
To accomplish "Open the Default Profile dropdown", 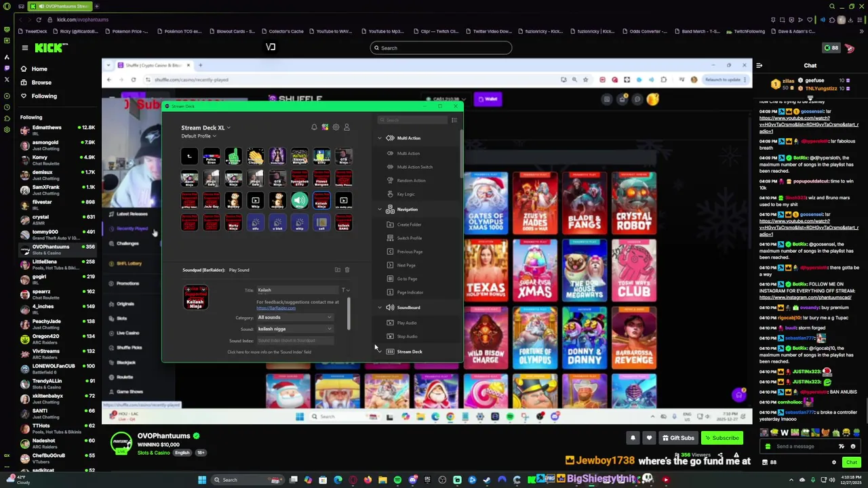I will 199,136.
